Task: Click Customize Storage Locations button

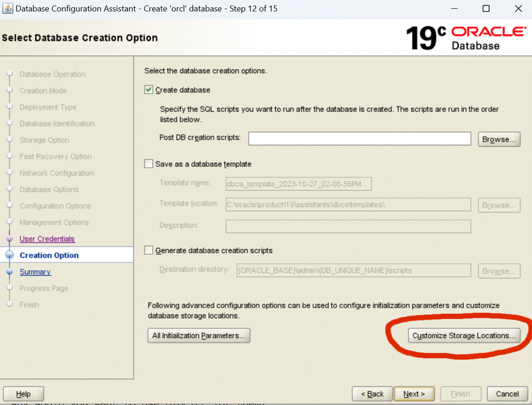Action: point(463,335)
